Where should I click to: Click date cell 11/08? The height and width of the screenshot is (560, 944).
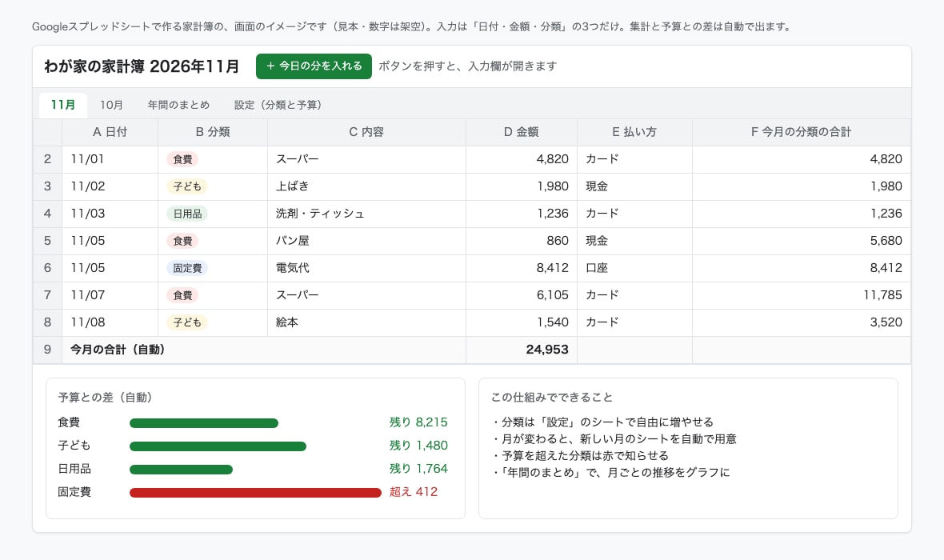(110, 322)
